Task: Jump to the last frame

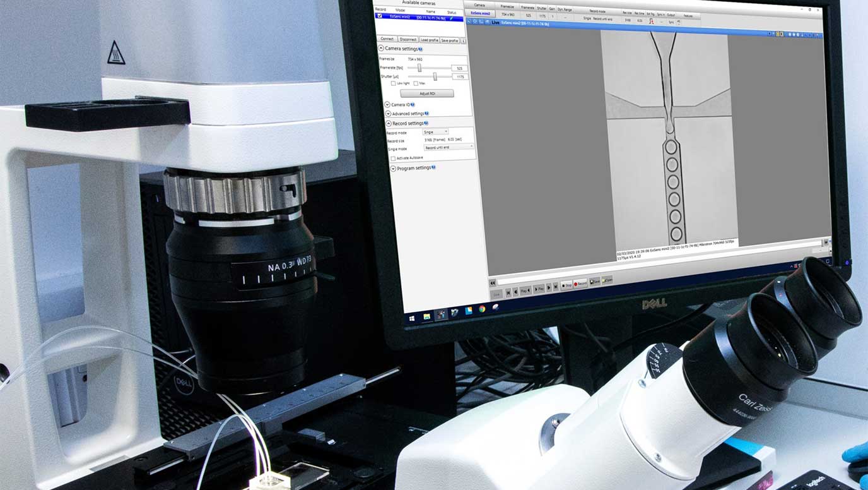Action: point(556,287)
